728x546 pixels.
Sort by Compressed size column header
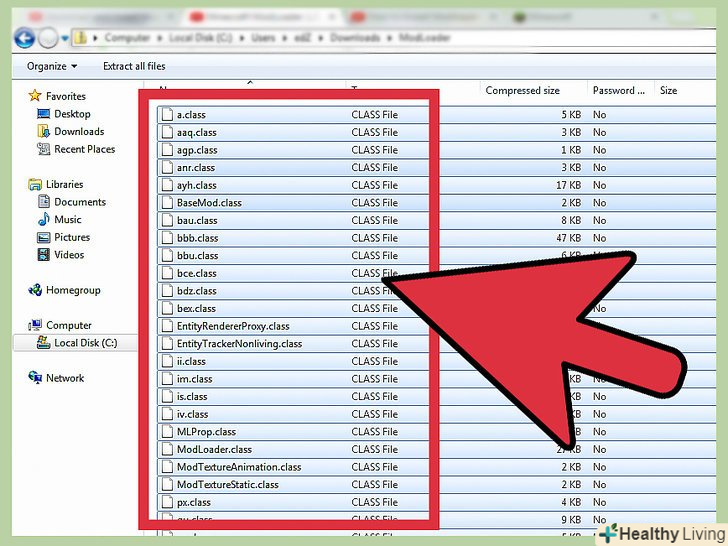tap(522, 90)
